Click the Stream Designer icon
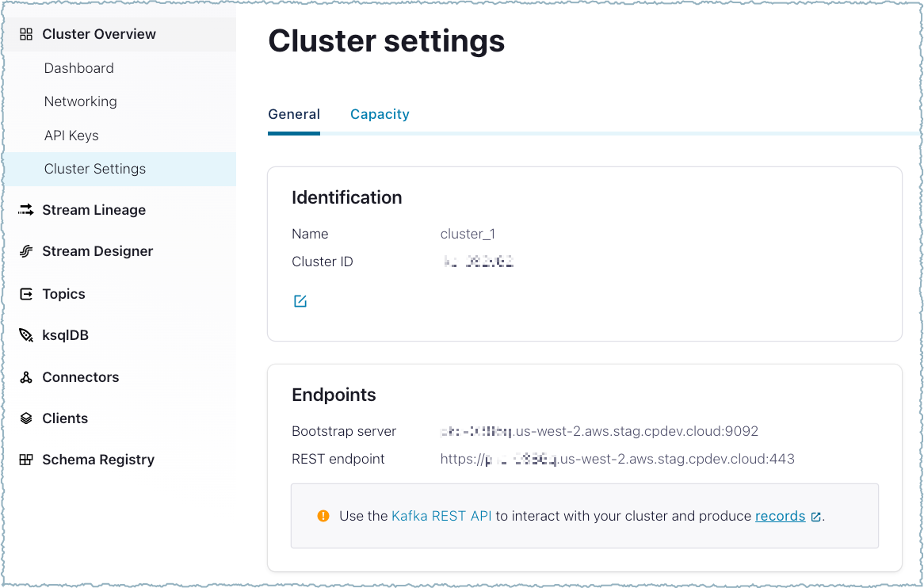The height and width of the screenshot is (588, 924). coord(26,251)
